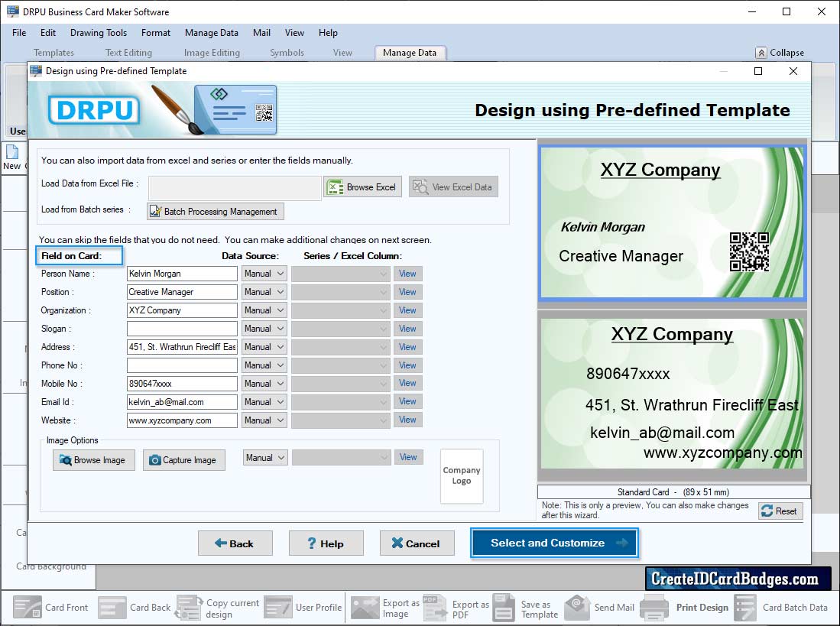Open Mobile No data source dropdown
Image resolution: width=840 pixels, height=626 pixels.
tap(264, 384)
